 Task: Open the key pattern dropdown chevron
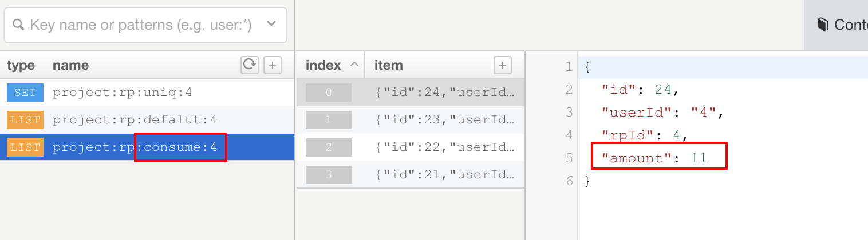271,25
